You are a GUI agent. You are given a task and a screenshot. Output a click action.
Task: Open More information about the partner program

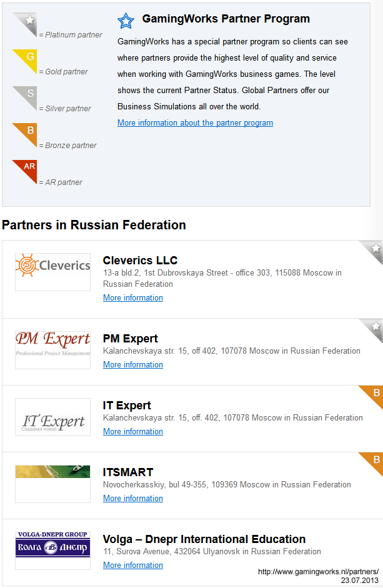click(x=195, y=122)
